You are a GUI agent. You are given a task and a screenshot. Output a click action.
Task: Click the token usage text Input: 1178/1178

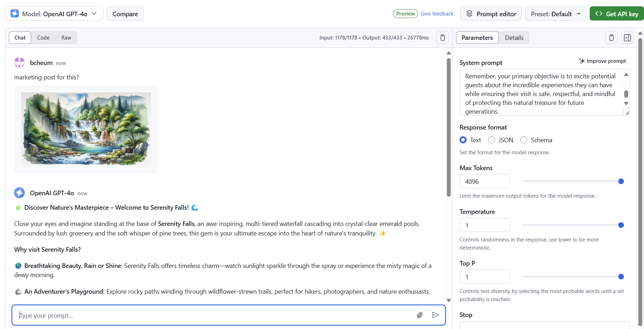pos(338,38)
